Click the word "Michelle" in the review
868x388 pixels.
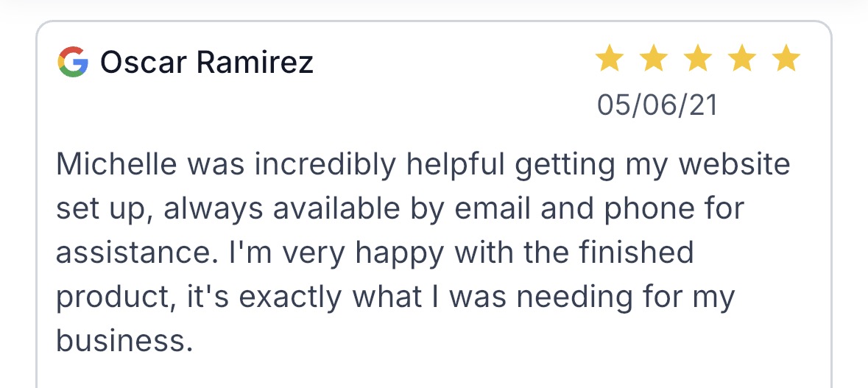[117, 164]
